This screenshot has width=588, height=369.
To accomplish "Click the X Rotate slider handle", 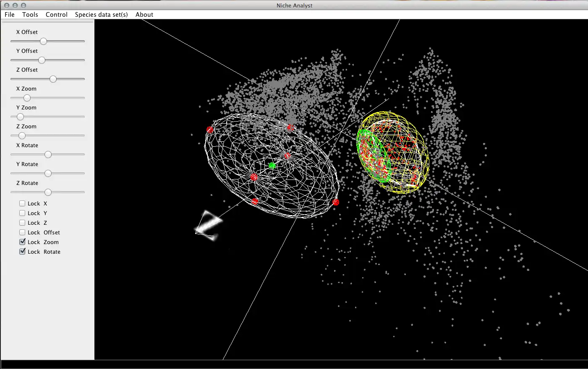I will [x=48, y=154].
